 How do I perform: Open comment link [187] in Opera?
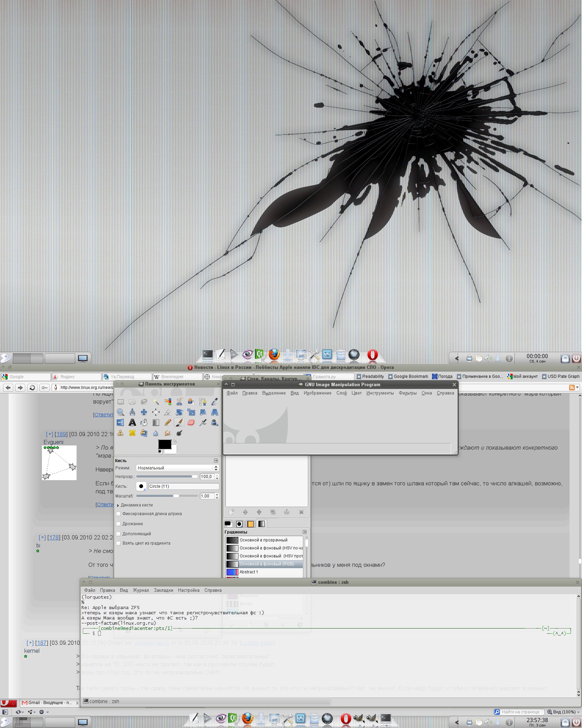point(42,643)
